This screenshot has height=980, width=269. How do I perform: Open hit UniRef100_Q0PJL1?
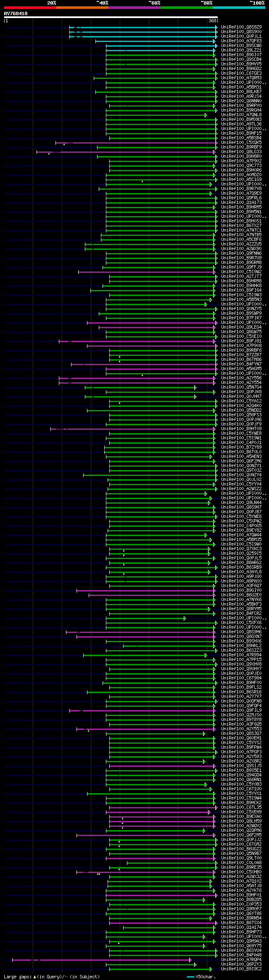tap(241, 36)
